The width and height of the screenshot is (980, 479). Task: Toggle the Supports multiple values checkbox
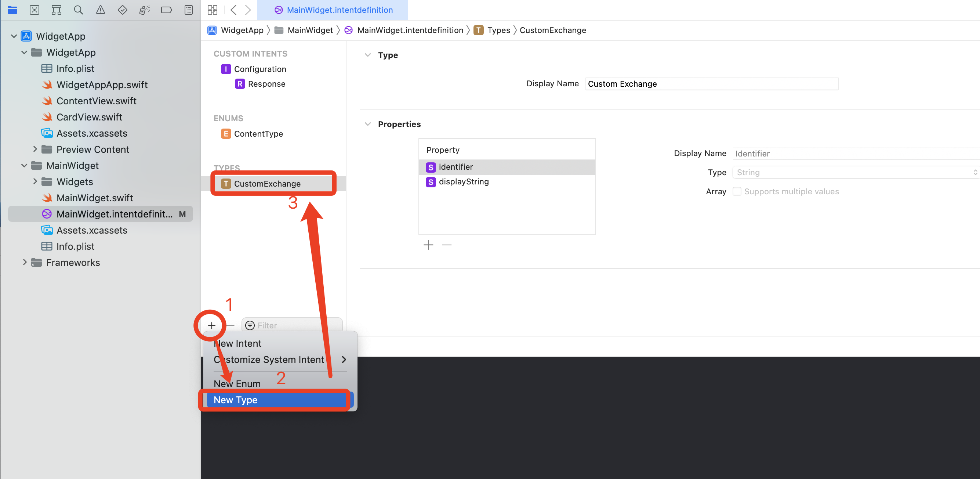(x=738, y=191)
